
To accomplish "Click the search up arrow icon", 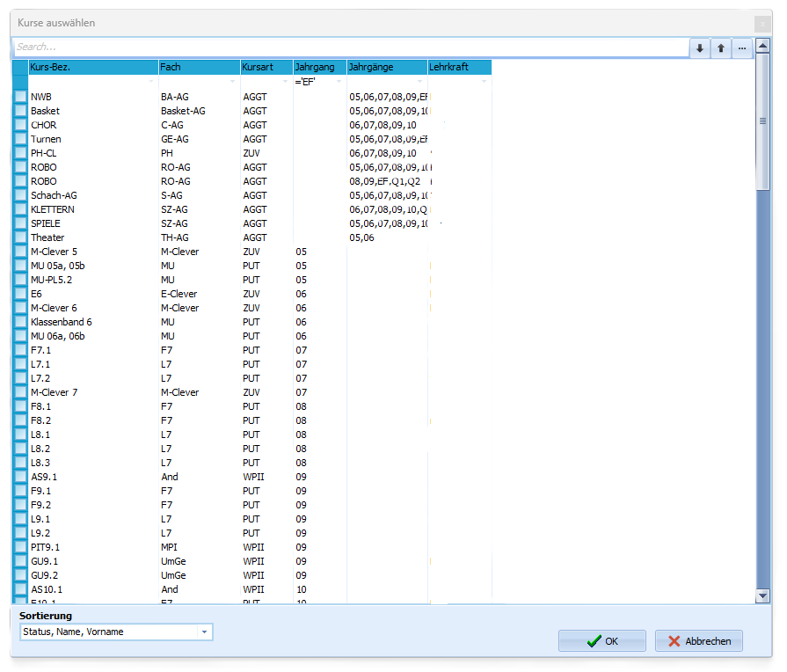I will coord(721,48).
